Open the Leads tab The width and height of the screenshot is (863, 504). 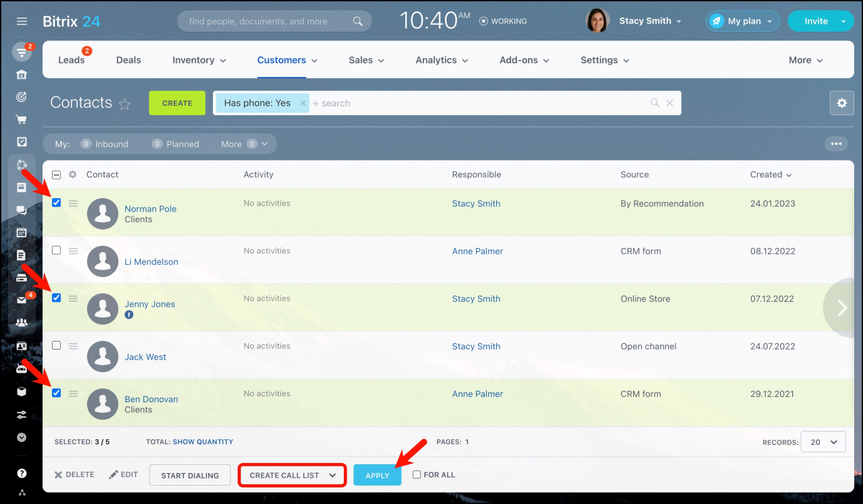point(71,60)
